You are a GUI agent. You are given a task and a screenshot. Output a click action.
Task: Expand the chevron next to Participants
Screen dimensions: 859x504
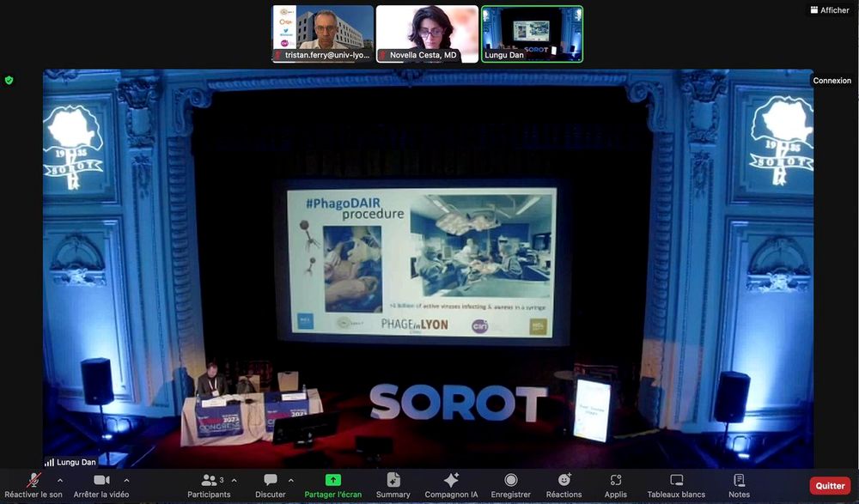235,481
